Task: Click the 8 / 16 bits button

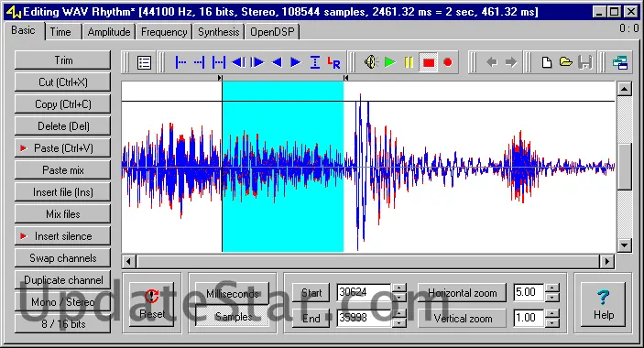Action: pyautogui.click(x=63, y=324)
